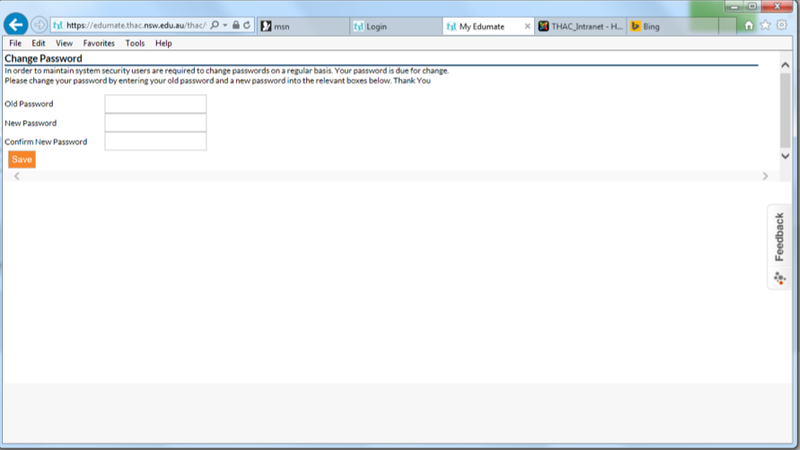The image size is (800, 450).
Task: Click the Confirm New Password field
Action: (156, 141)
